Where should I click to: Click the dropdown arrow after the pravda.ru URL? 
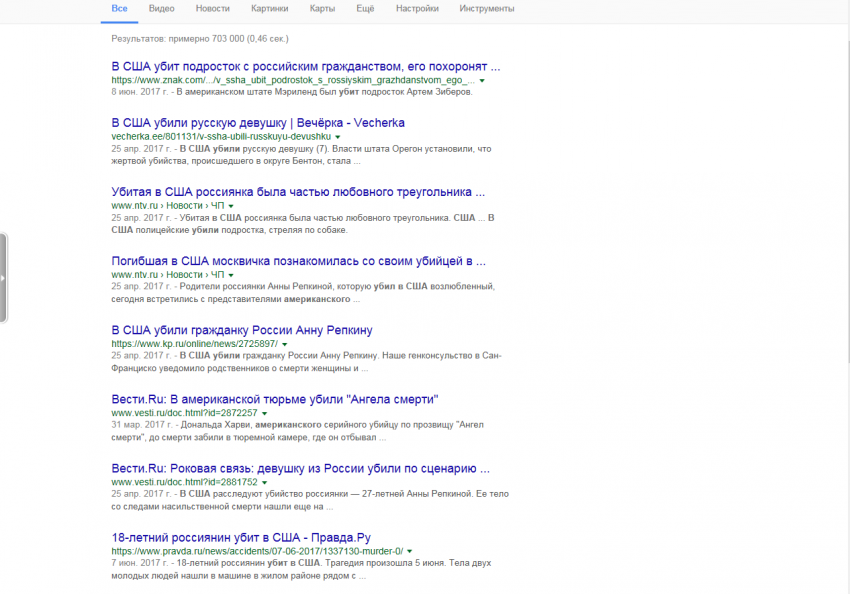410,551
